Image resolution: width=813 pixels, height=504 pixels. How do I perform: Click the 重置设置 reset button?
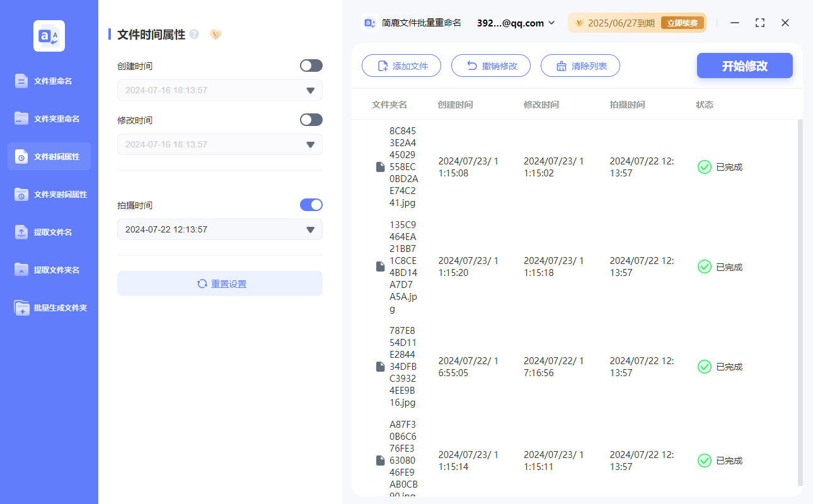(x=220, y=283)
